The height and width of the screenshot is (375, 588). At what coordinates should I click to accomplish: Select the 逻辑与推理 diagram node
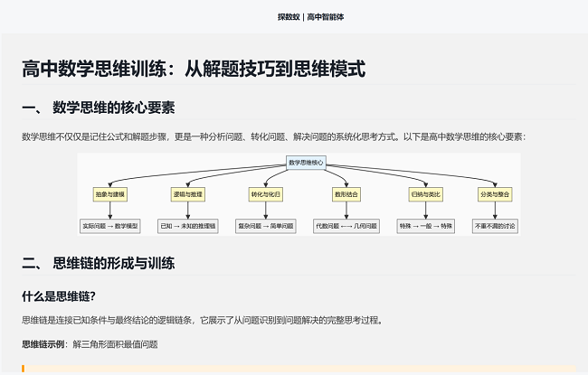click(x=188, y=194)
